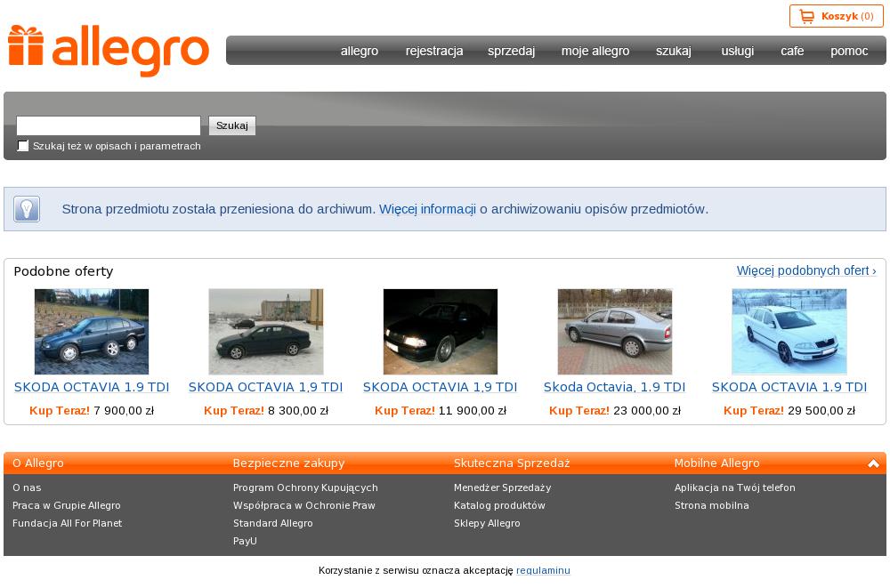The image size is (890, 588).
Task: Click the 'Podobne oferty' heading
Action: (63, 271)
